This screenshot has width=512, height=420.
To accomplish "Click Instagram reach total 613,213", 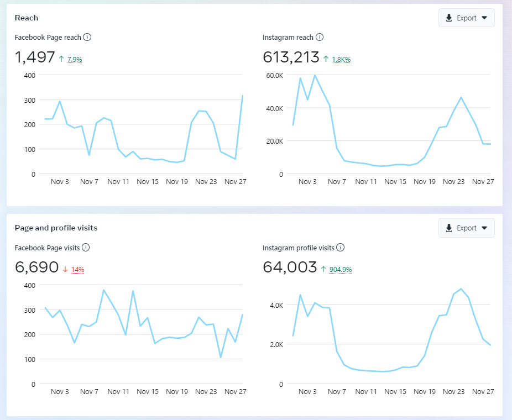I will 291,57.
